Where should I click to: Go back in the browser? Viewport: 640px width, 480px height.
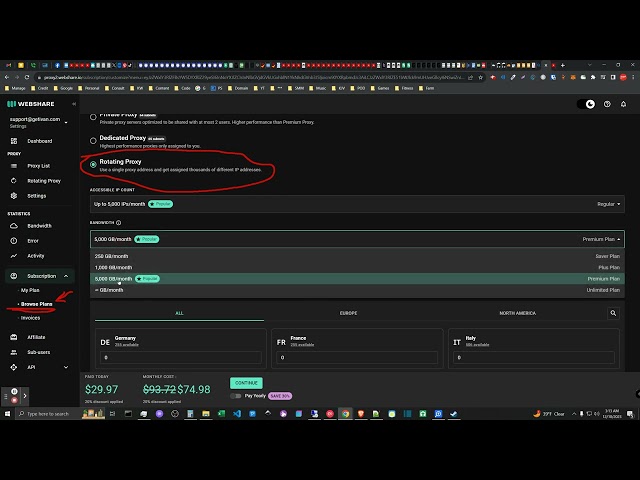tap(7, 77)
